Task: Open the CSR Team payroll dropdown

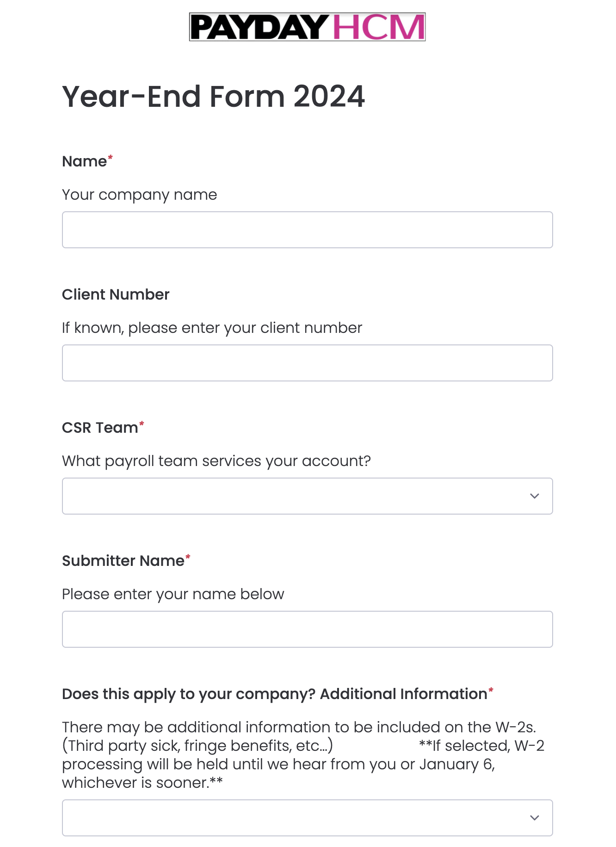Action: click(307, 496)
